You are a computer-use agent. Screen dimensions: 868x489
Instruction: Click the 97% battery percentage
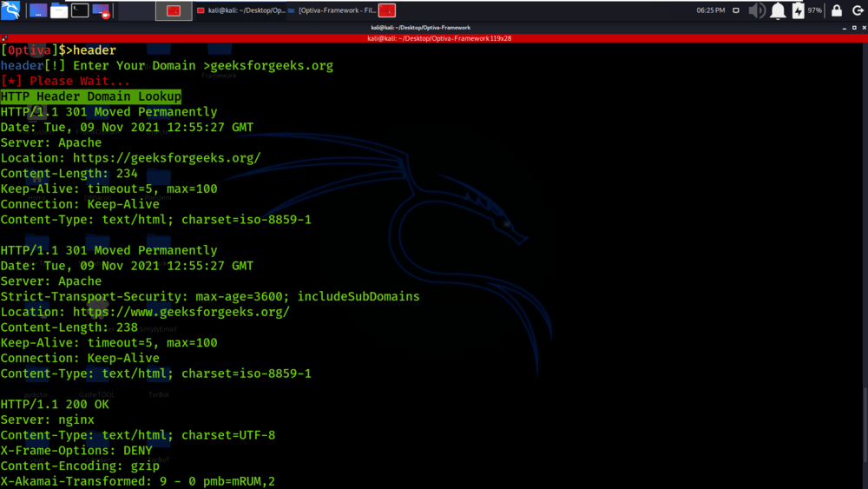pyautogui.click(x=814, y=10)
